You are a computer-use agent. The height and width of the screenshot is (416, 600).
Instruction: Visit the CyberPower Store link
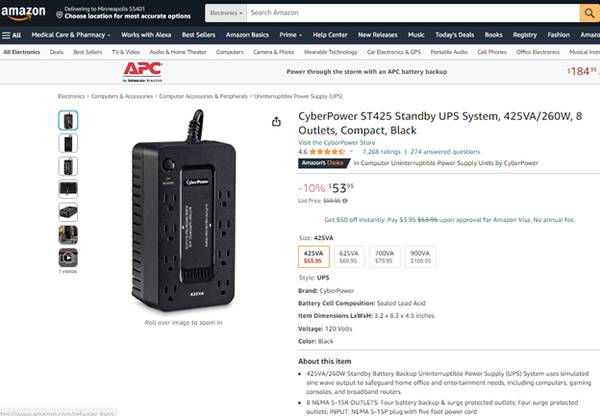pos(339,142)
